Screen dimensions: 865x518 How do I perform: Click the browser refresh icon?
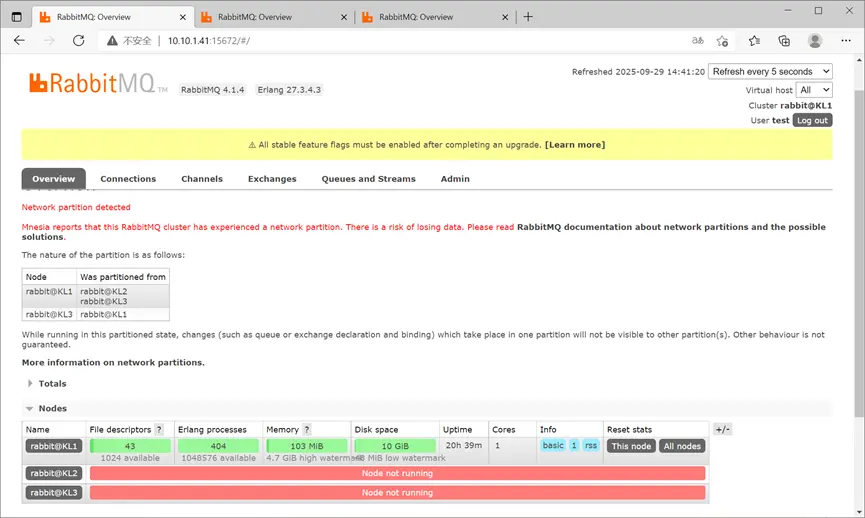click(79, 41)
